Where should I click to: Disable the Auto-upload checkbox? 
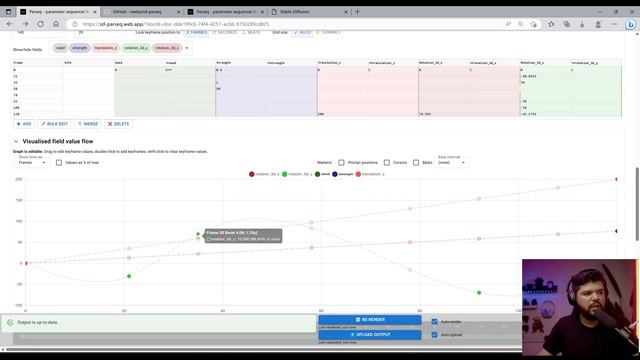434,335
